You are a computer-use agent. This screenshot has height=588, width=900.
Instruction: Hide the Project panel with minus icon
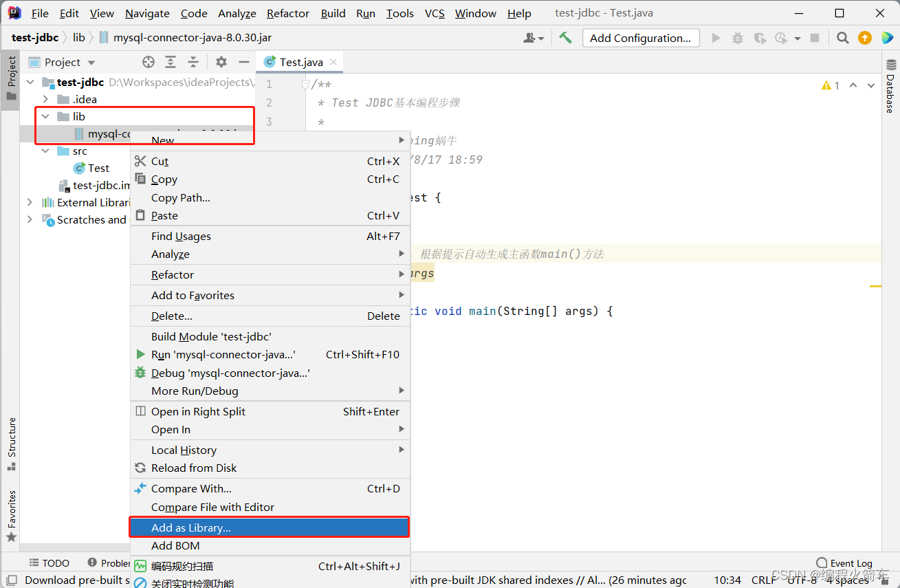pos(244,62)
